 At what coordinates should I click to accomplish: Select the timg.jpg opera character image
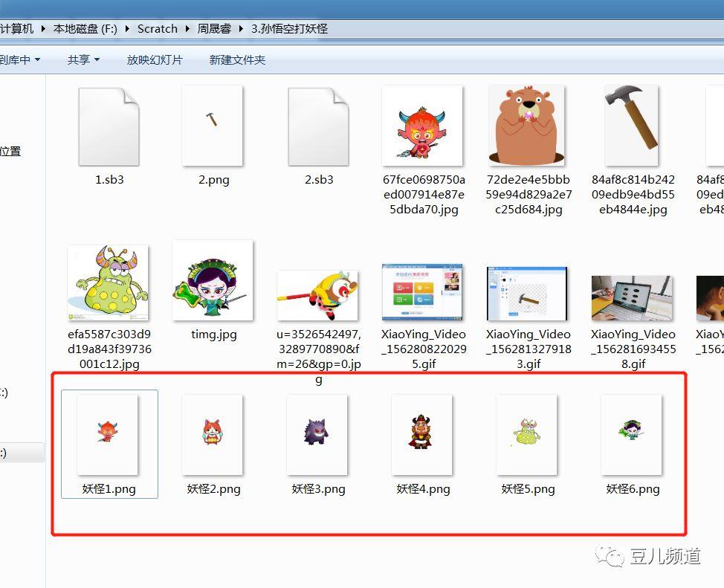[213, 280]
